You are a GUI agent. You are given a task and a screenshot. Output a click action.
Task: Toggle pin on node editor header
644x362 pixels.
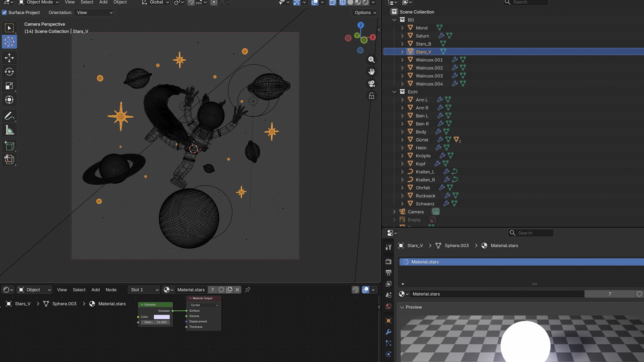click(x=248, y=290)
